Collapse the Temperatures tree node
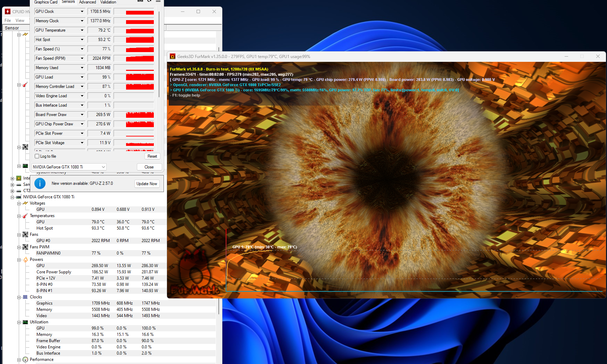This screenshot has height=364, width=607. click(x=19, y=216)
